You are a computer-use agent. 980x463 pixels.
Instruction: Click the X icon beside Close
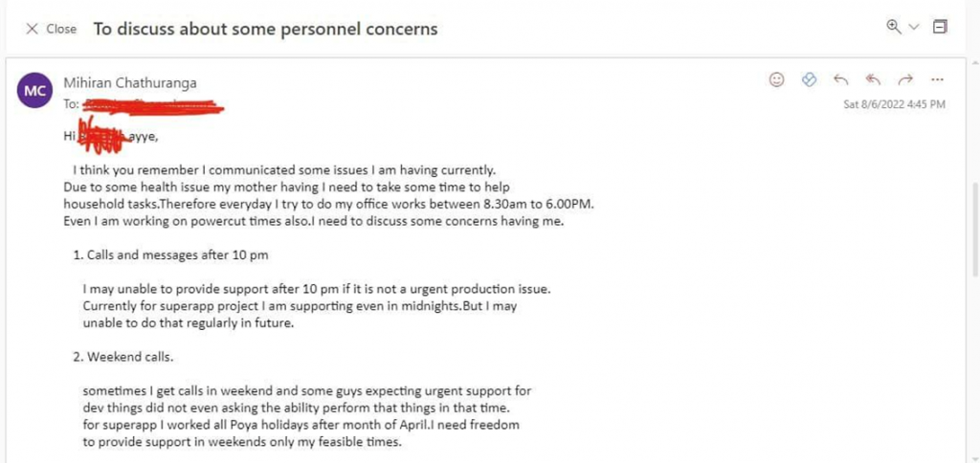pyautogui.click(x=32, y=29)
